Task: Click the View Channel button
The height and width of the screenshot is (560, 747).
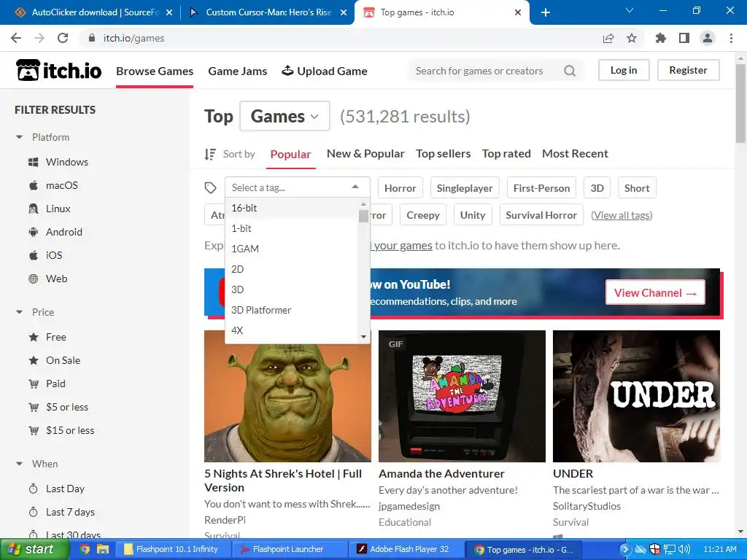Action: 655,292
